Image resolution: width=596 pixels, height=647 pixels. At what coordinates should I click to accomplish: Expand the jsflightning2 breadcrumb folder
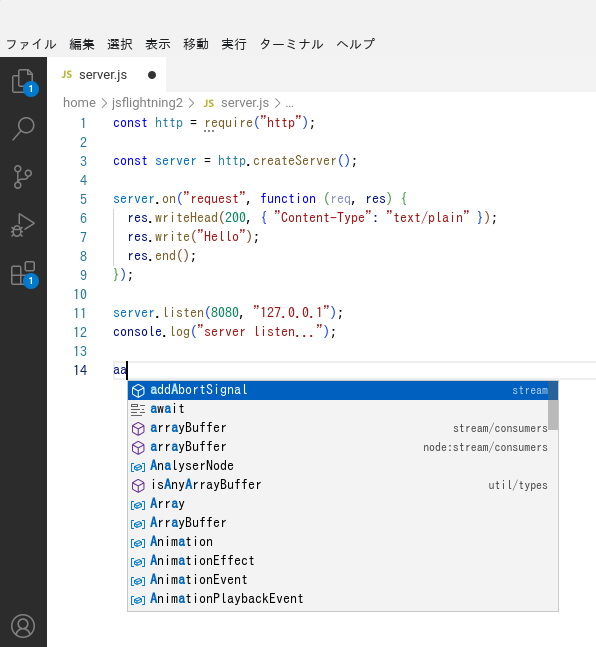click(x=147, y=103)
